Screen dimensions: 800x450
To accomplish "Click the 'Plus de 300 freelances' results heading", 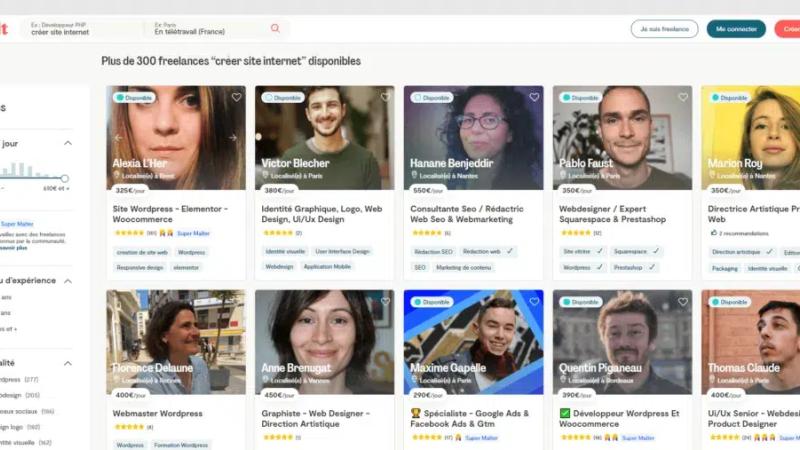I will [x=231, y=61].
